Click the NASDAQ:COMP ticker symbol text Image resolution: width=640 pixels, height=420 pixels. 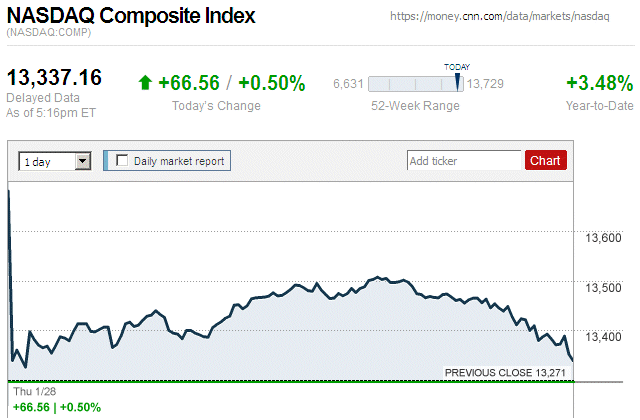[x=48, y=34]
